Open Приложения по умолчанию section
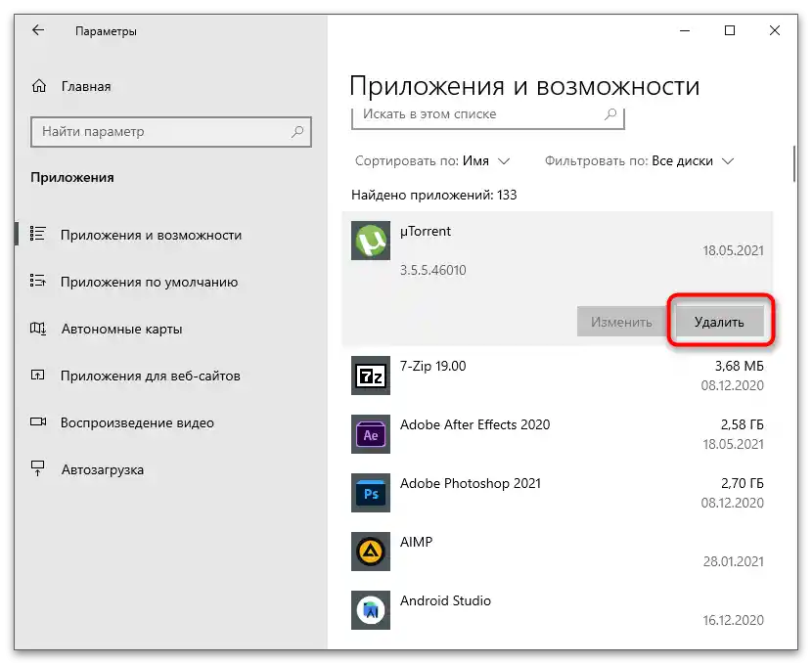Screen dimensions: 812x664 tap(149, 282)
